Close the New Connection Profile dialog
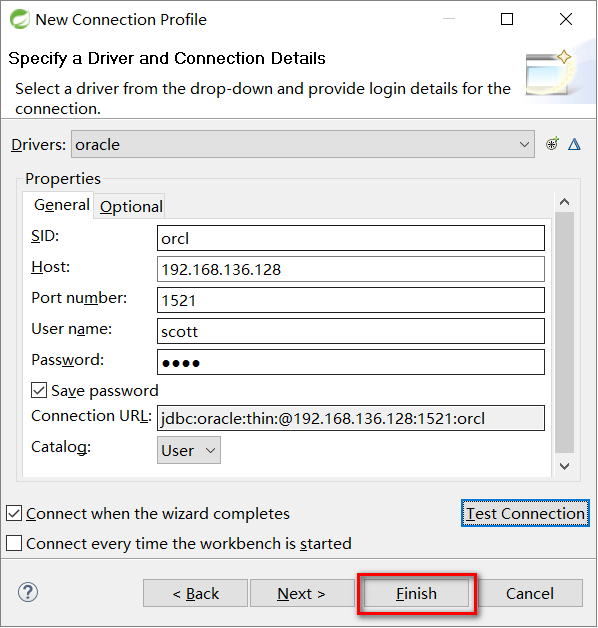The width and height of the screenshot is (598, 628). [x=566, y=19]
